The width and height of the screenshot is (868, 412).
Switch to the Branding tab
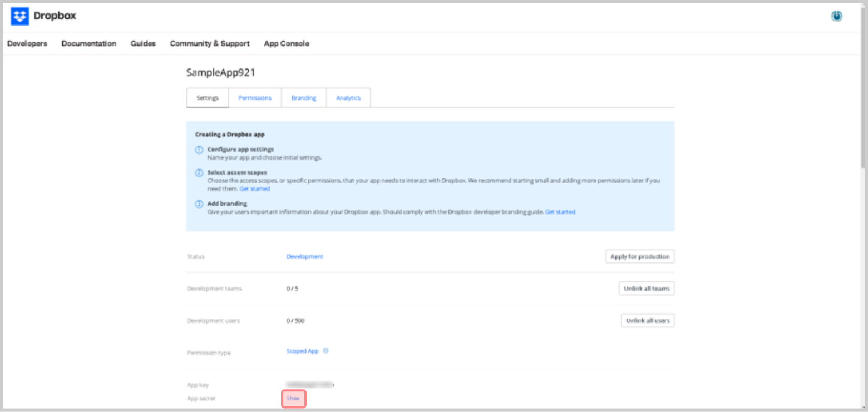pos(304,98)
